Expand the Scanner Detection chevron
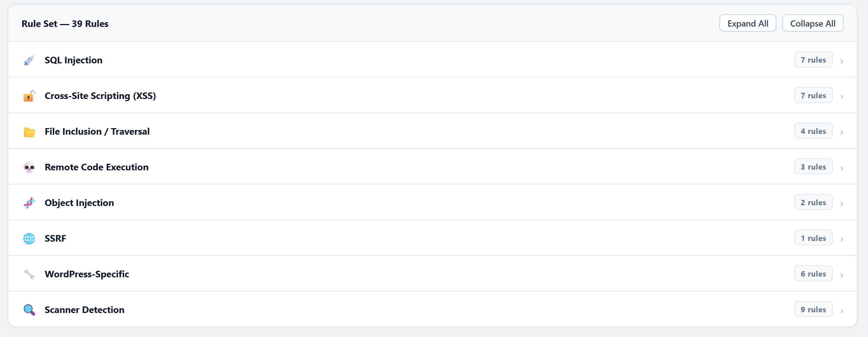The image size is (868, 337). click(842, 311)
